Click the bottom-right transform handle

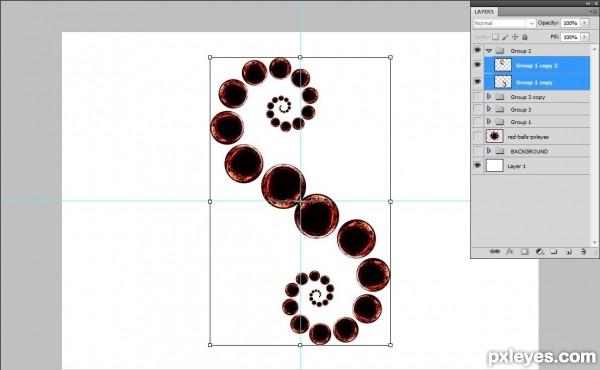pos(390,345)
